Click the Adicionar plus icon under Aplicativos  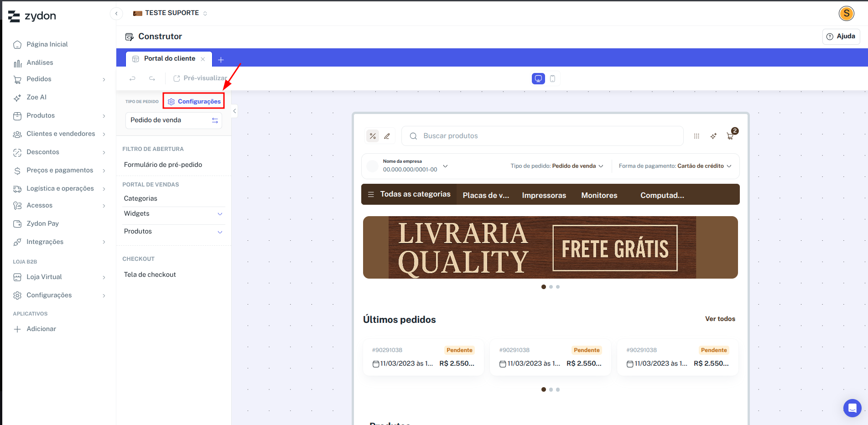coord(17,329)
